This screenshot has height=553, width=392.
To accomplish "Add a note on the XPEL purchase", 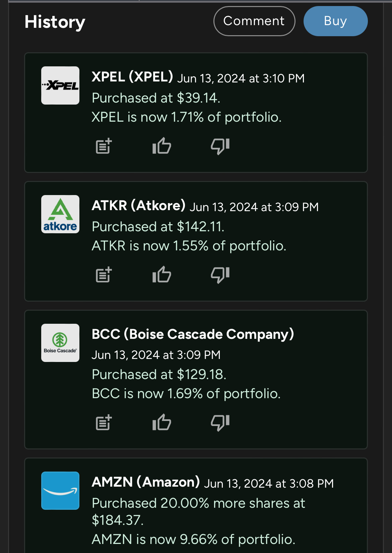I will point(104,146).
